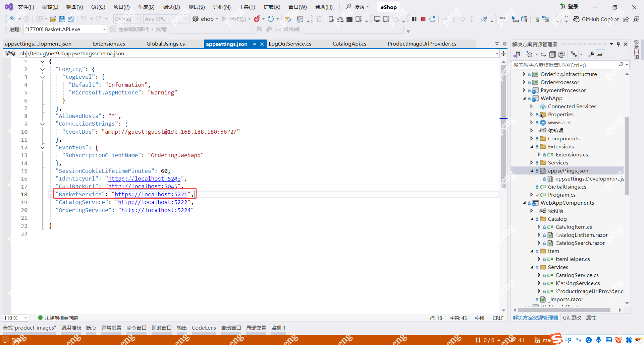The width and height of the screenshot is (644, 345).
Task: Fold the Logging JSON block
Action: point(42,69)
